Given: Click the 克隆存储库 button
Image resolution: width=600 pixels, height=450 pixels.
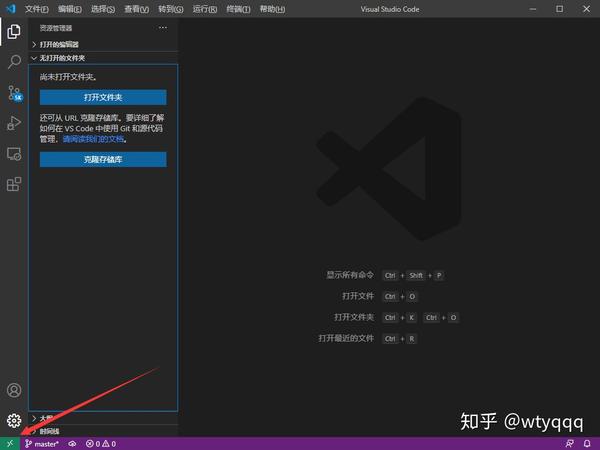Looking at the screenshot, I should coord(103,159).
